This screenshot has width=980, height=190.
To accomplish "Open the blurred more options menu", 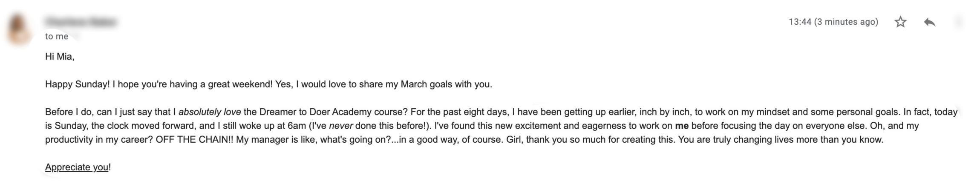I will coord(958,22).
